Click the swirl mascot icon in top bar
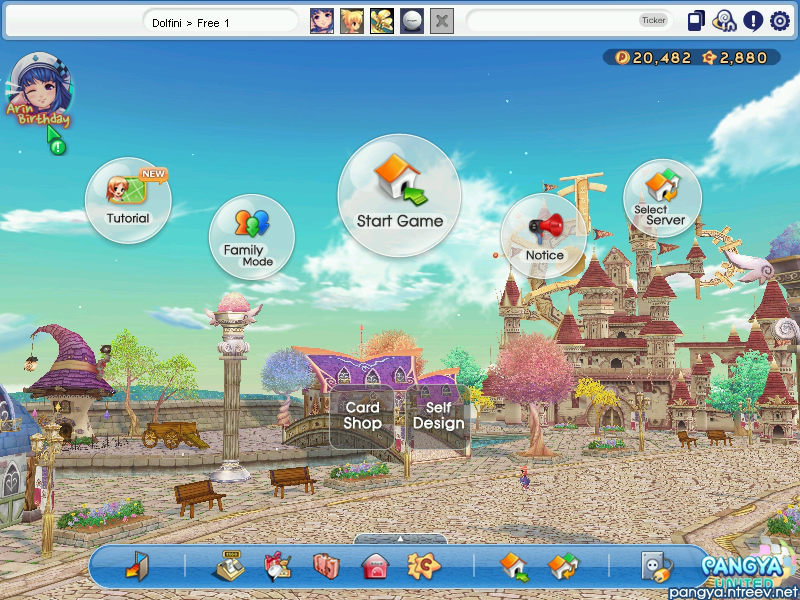Screen dimensions: 800x600 pyautogui.click(x=724, y=21)
